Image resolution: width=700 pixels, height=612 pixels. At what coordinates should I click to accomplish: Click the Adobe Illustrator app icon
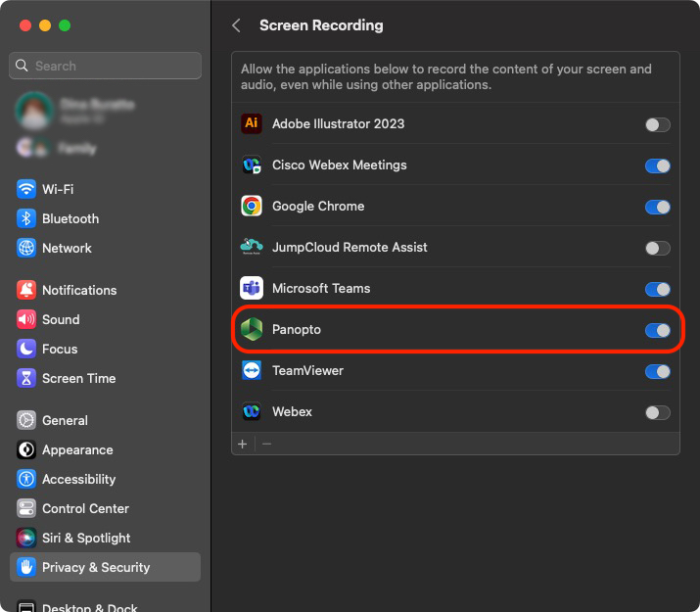pyautogui.click(x=252, y=123)
